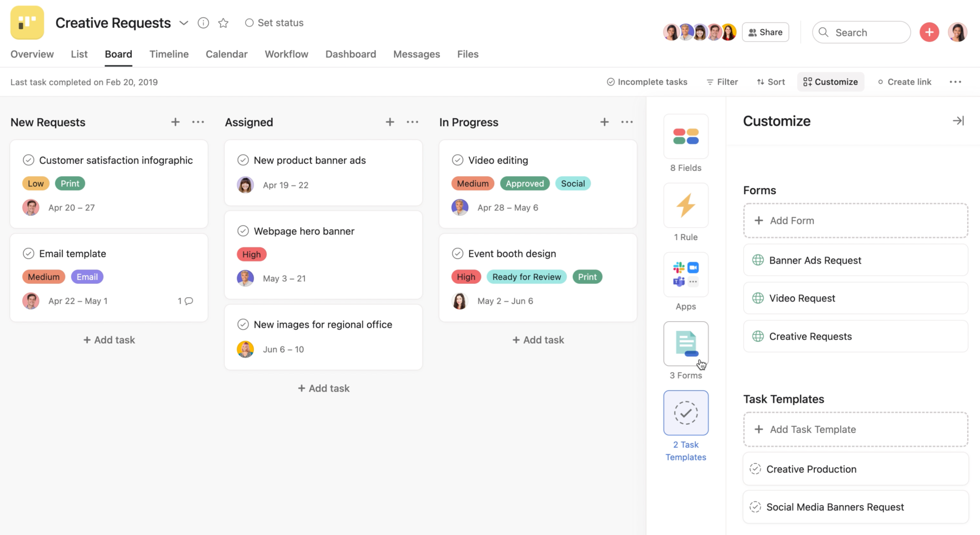Click Add task under New Requests

(x=109, y=340)
